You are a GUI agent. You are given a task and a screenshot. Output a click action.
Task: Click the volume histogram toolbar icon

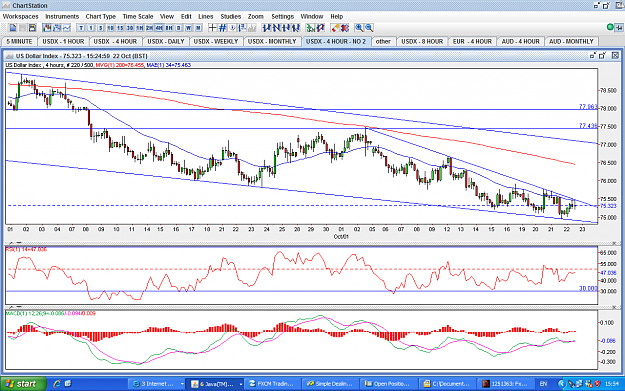[x=252, y=28]
